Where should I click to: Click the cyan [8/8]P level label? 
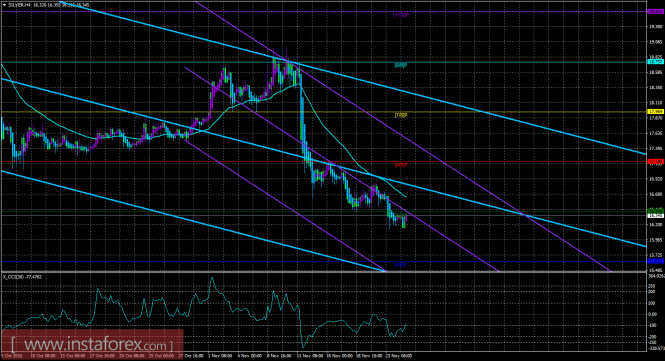click(x=401, y=65)
